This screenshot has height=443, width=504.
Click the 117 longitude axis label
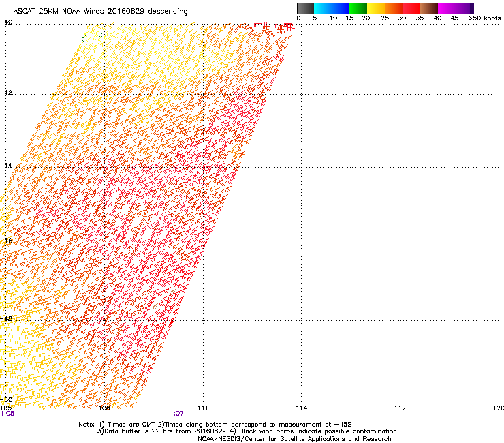click(400, 408)
